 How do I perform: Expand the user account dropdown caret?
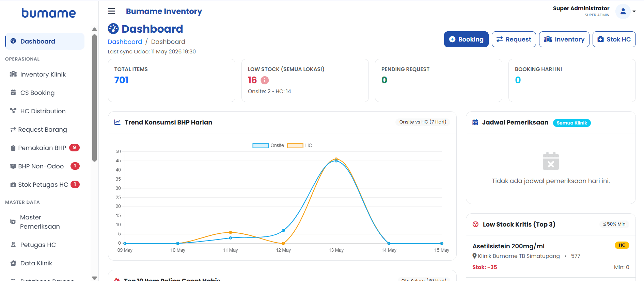pyautogui.click(x=634, y=12)
